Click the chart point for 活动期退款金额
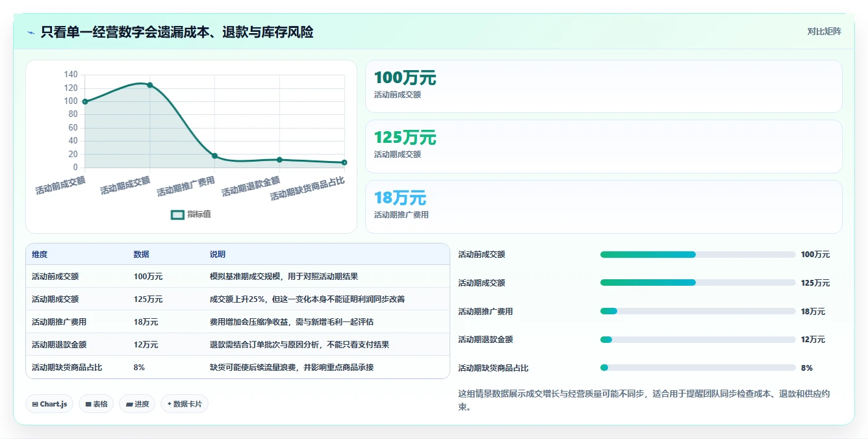 279,160
